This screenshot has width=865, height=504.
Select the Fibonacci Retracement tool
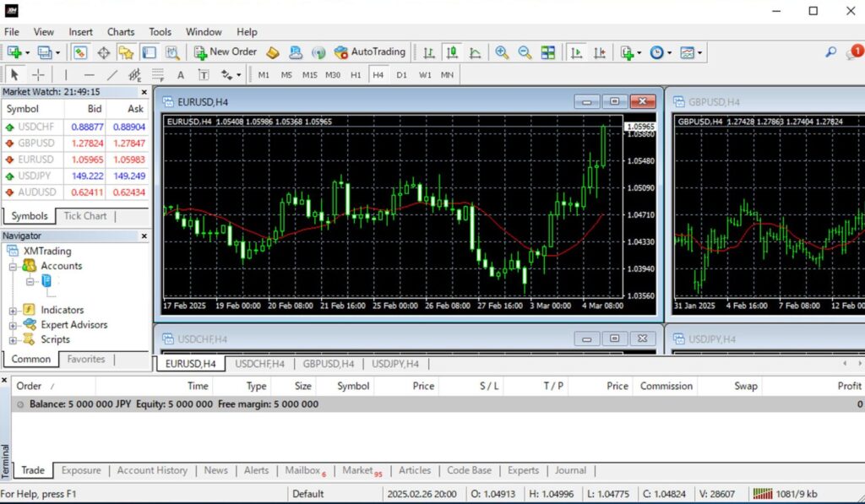[x=158, y=74]
